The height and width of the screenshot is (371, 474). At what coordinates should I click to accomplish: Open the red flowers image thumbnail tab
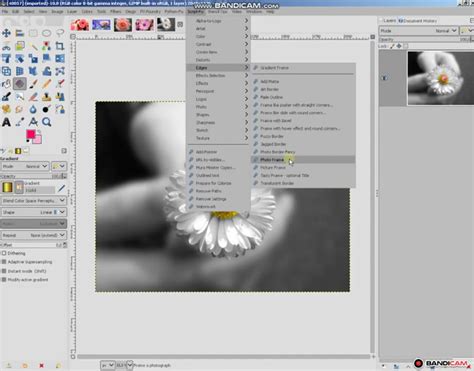80,25
